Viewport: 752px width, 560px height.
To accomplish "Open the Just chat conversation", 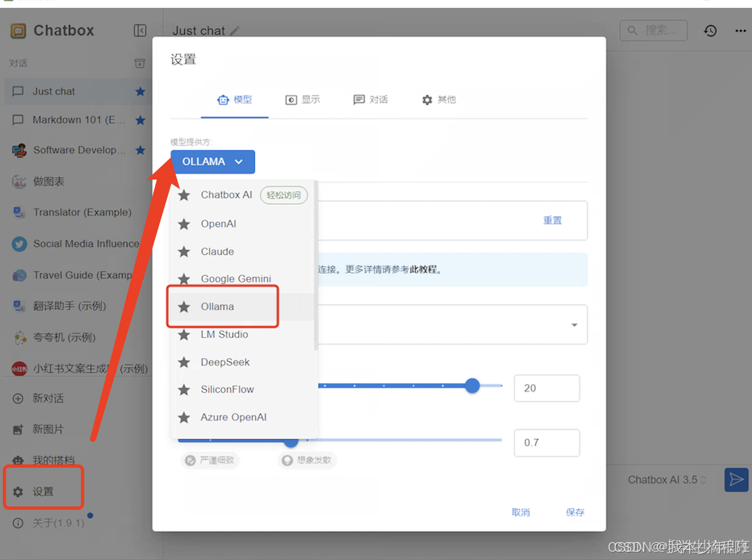I will (x=79, y=92).
